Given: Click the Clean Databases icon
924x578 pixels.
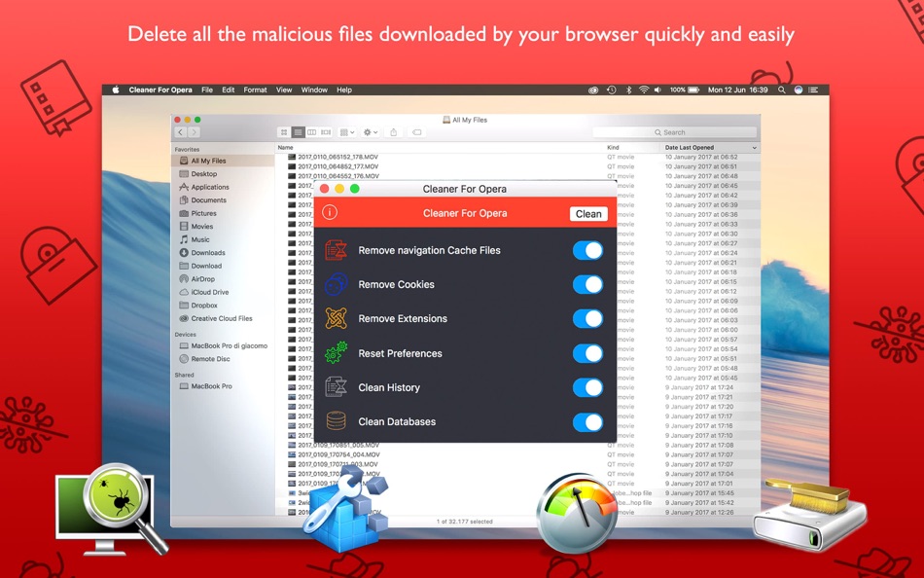Looking at the screenshot, I should tap(336, 421).
